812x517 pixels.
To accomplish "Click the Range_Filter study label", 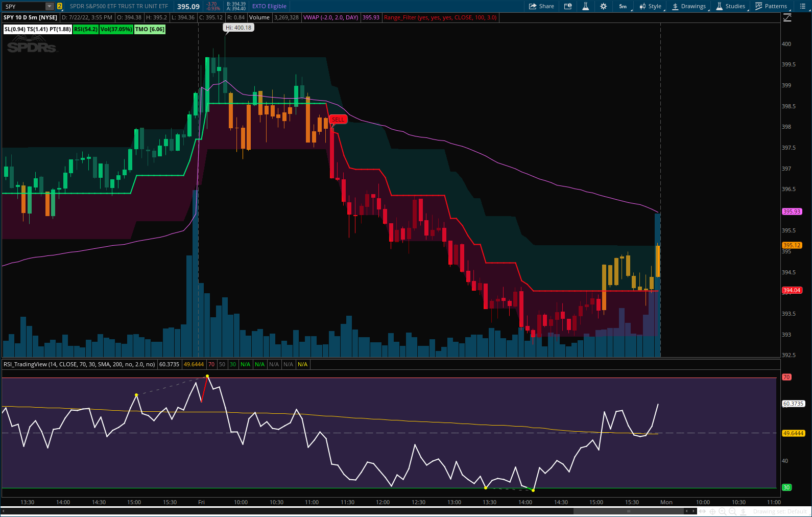I will [x=440, y=17].
